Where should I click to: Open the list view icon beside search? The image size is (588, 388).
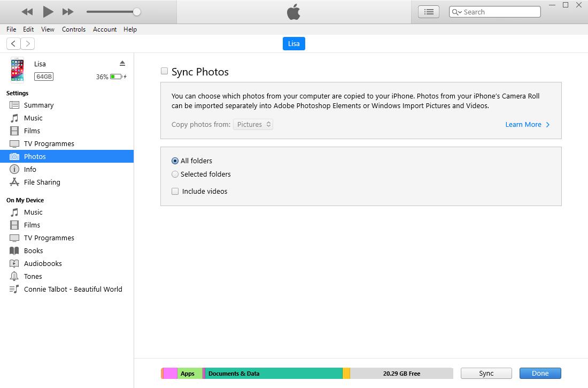pos(429,12)
